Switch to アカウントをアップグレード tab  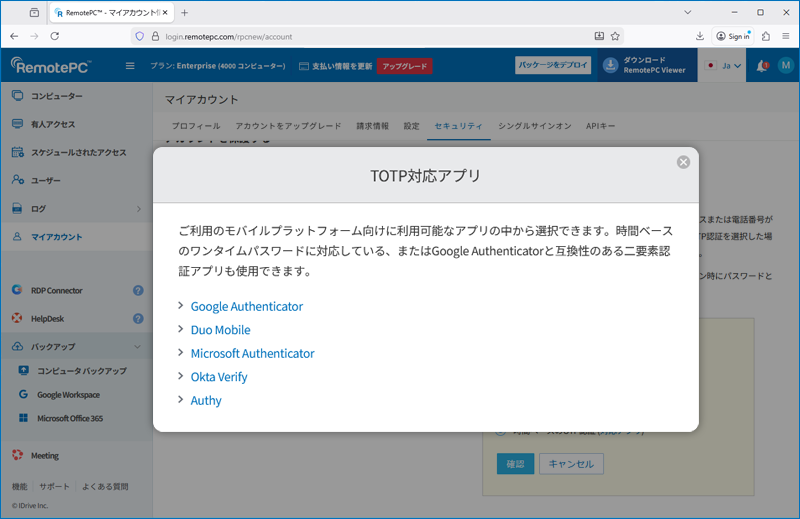(288, 126)
